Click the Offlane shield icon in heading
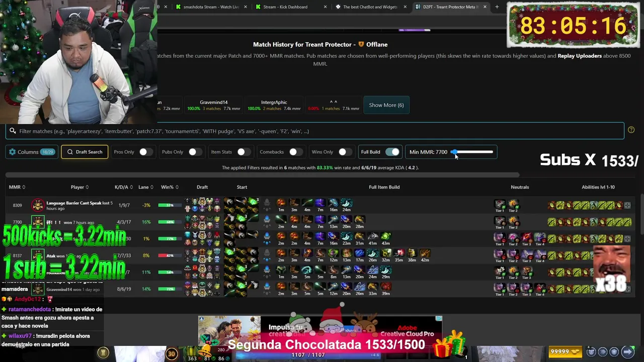The image size is (644, 362). (x=361, y=44)
